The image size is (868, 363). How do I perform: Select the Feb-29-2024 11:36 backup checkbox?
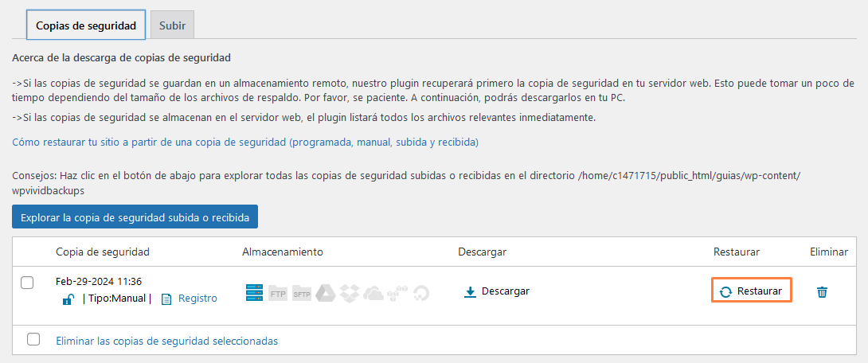point(27,283)
